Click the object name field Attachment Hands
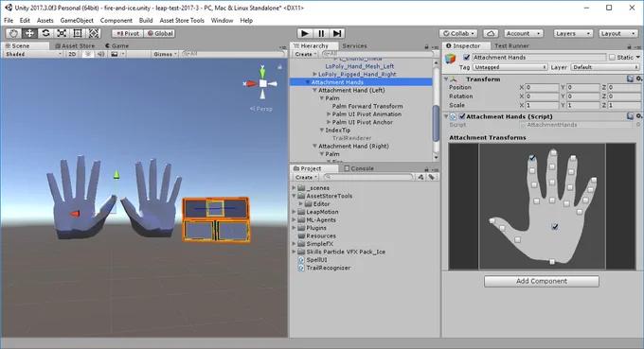This screenshot has width=644, height=349. [538, 58]
